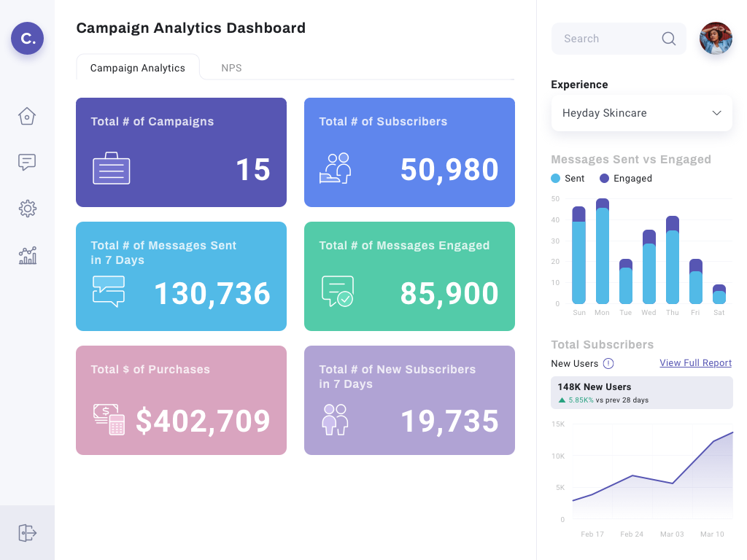
Task: Open the user profile avatar
Action: point(716,39)
